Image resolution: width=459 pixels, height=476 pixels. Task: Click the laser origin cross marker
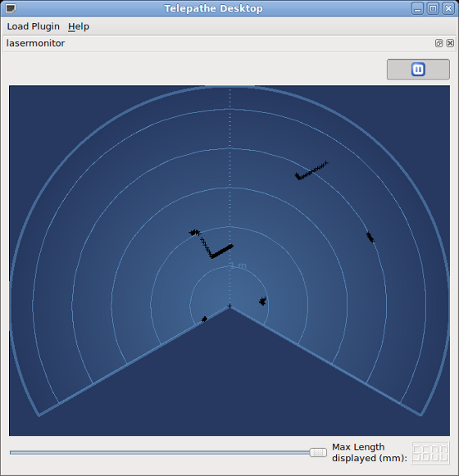point(229,306)
